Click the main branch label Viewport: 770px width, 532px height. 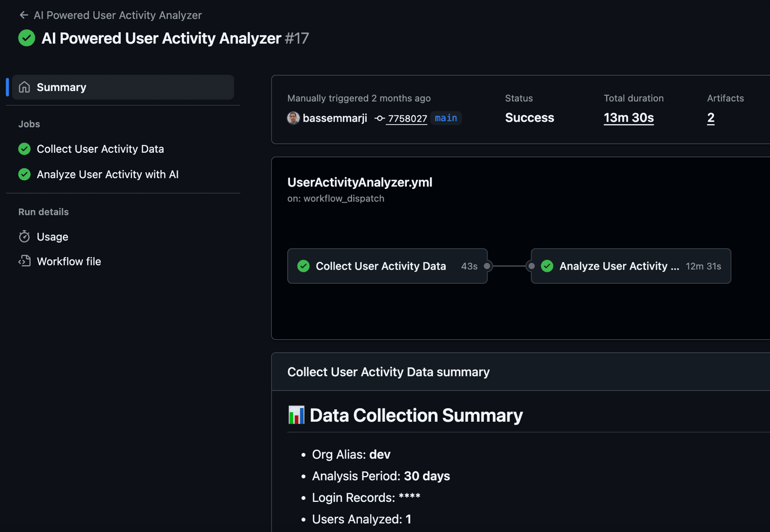[x=446, y=118]
